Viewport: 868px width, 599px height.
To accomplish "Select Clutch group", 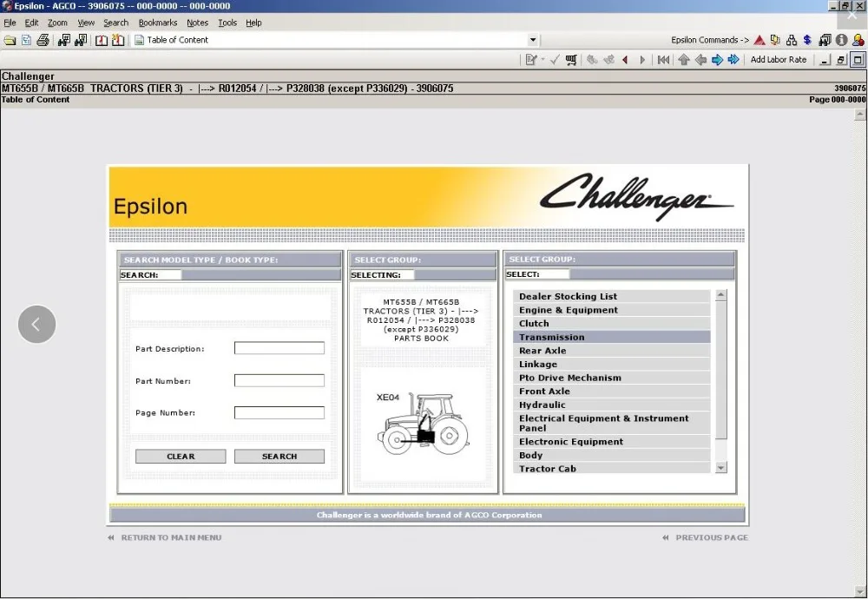I will [x=612, y=323].
